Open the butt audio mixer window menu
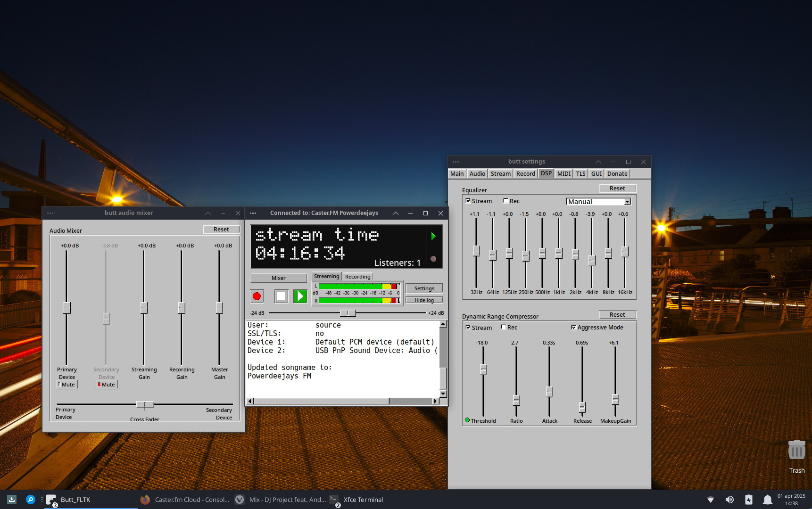Screen dimensions: 812x509 50,213
